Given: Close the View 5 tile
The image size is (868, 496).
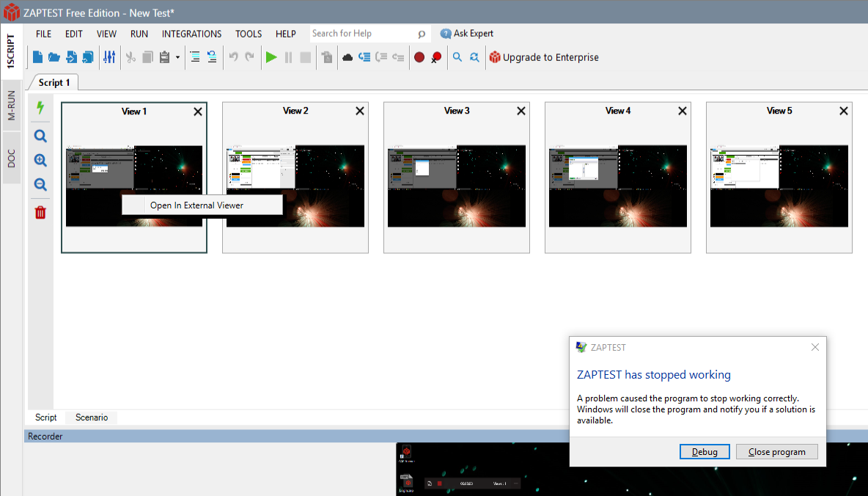Looking at the screenshot, I should [844, 111].
